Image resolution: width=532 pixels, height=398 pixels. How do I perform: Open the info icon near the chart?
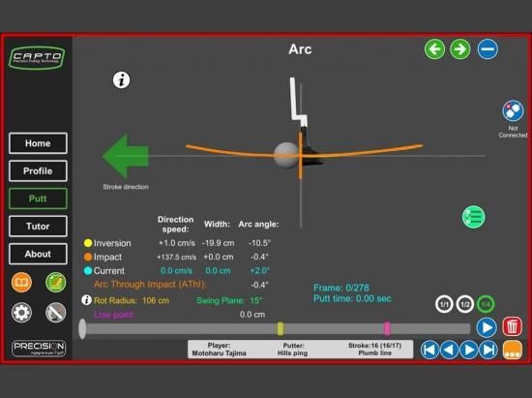121,80
